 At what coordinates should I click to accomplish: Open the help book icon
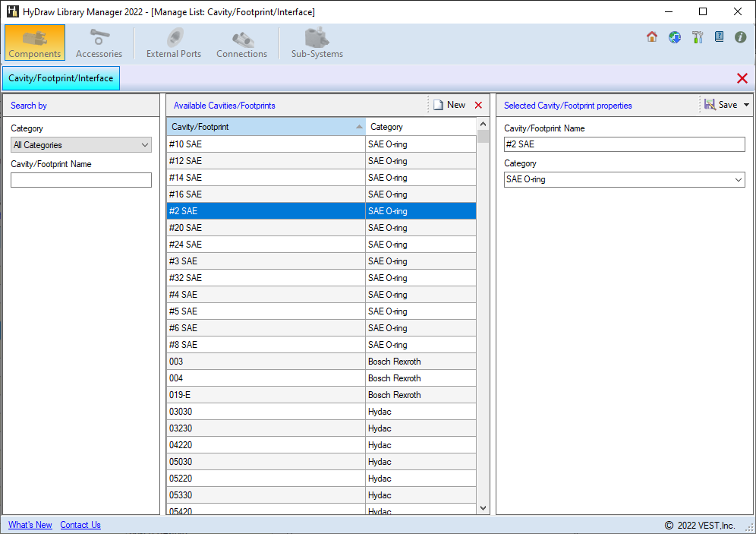coord(719,36)
